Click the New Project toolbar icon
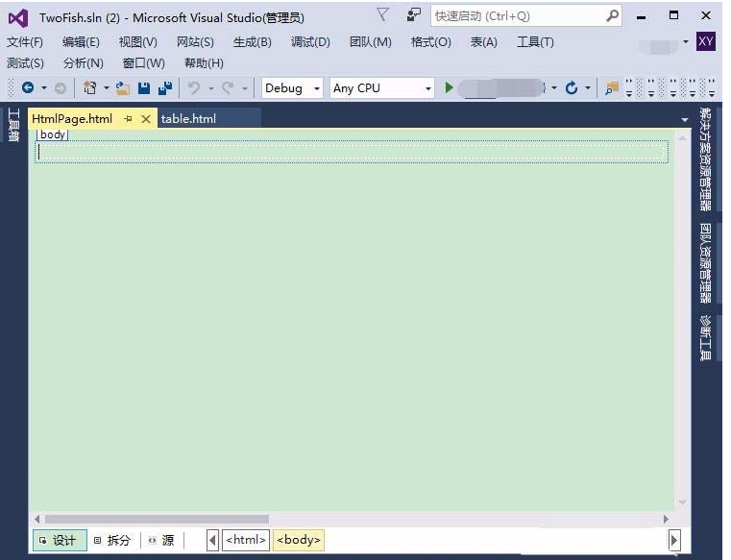The image size is (731, 560). point(90,88)
